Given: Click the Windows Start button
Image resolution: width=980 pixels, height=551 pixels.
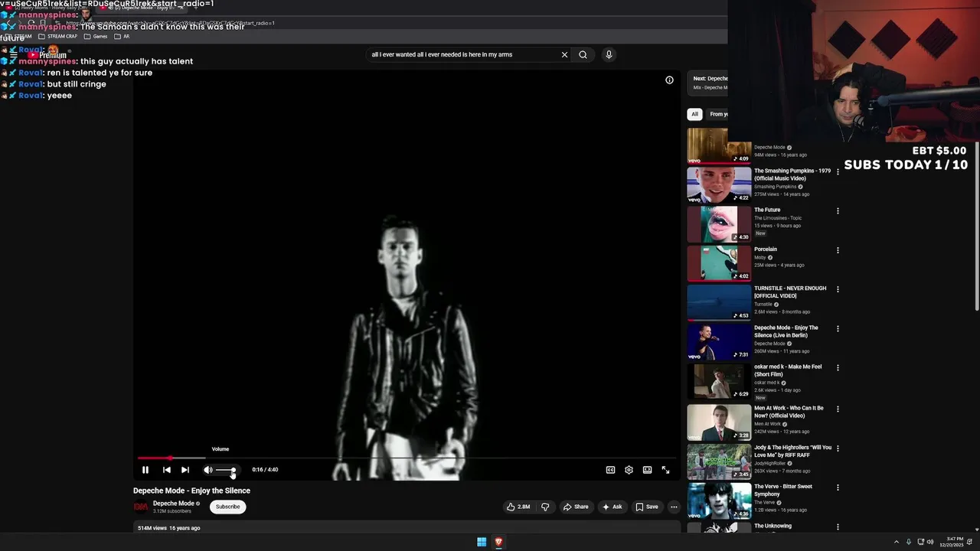Looking at the screenshot, I should 482,542.
